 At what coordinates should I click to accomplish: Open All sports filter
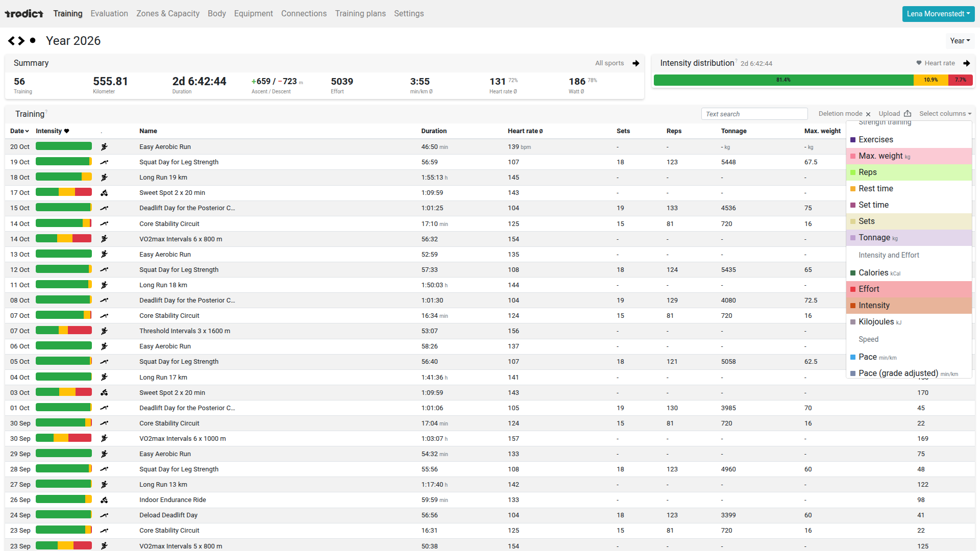click(609, 63)
